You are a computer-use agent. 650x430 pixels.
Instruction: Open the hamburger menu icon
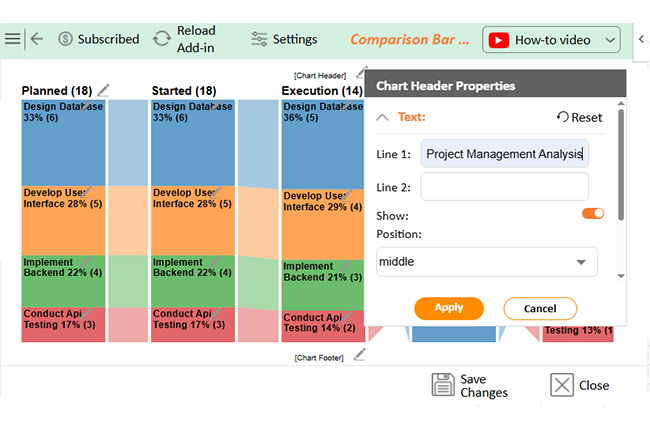pos(12,39)
